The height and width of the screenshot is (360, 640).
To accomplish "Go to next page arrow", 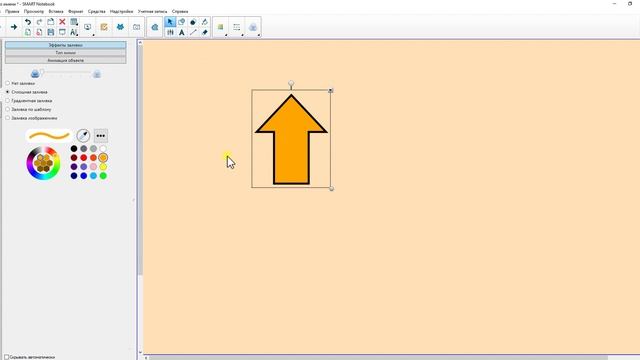I will click(14, 27).
